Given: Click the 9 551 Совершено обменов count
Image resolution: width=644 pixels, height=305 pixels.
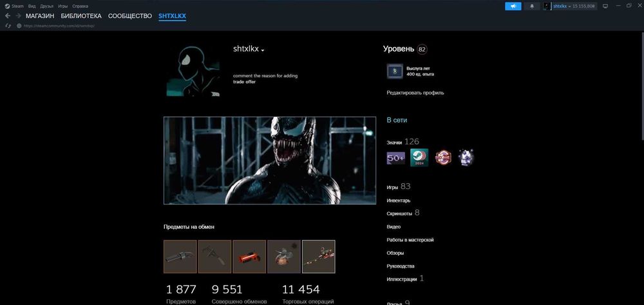Looking at the screenshot, I should [240, 294].
